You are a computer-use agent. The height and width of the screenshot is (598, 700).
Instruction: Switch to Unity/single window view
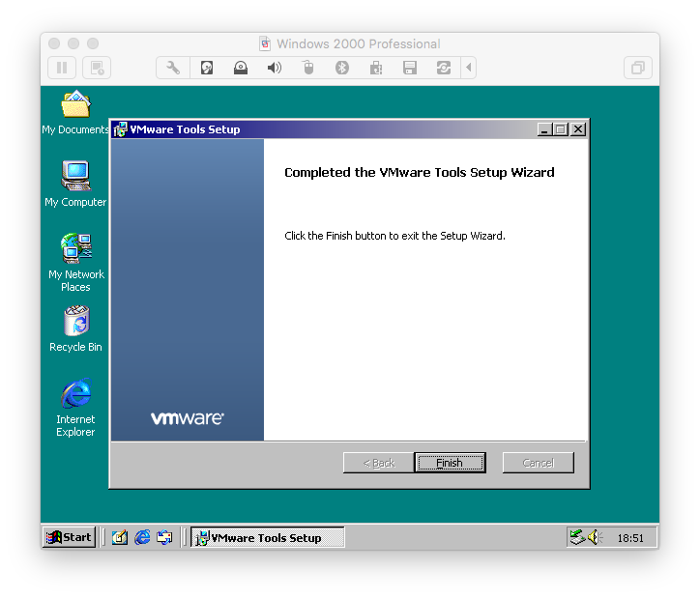click(x=637, y=68)
